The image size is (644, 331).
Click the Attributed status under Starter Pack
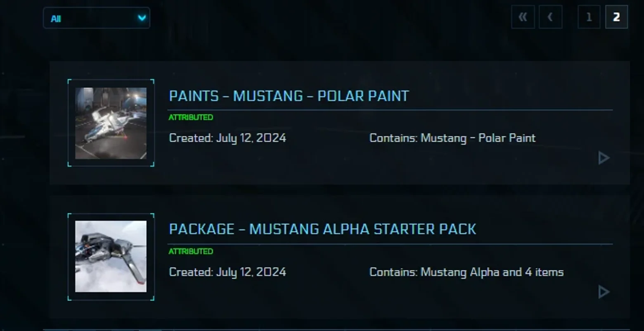191,251
